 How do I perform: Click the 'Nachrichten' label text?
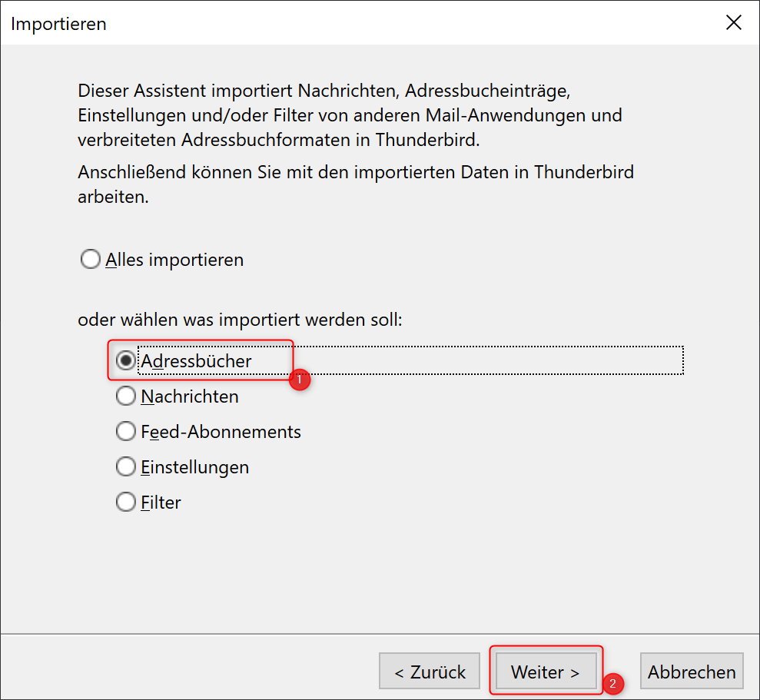pos(190,396)
